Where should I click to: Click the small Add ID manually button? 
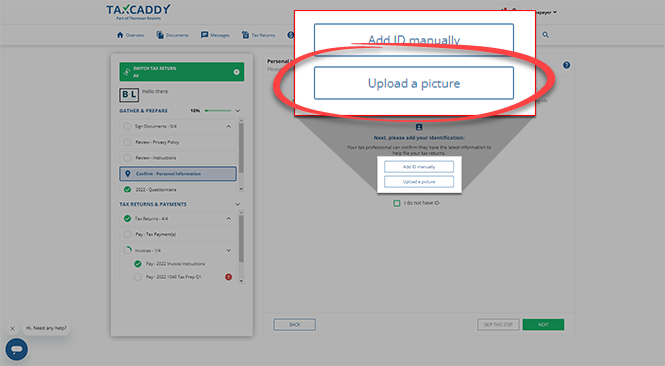[x=419, y=167]
